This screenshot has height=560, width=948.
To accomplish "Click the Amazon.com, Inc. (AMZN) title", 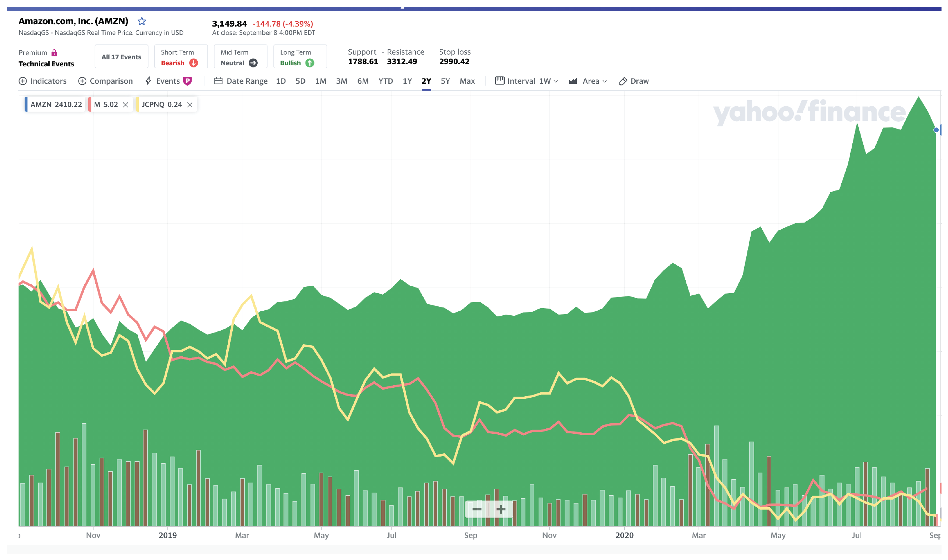I will tap(74, 21).
